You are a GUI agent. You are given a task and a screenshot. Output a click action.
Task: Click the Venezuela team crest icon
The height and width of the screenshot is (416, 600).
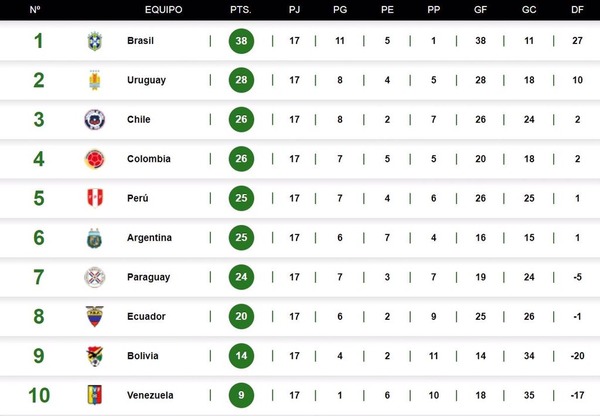[95, 395]
